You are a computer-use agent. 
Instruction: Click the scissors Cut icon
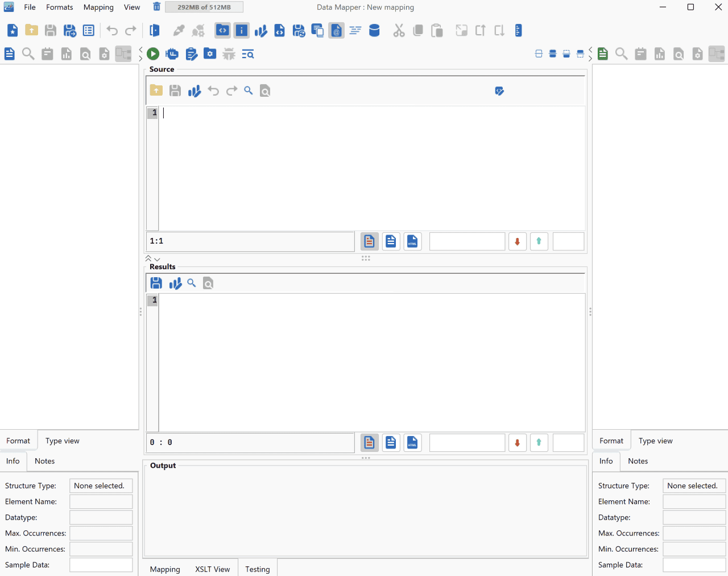coord(399,31)
